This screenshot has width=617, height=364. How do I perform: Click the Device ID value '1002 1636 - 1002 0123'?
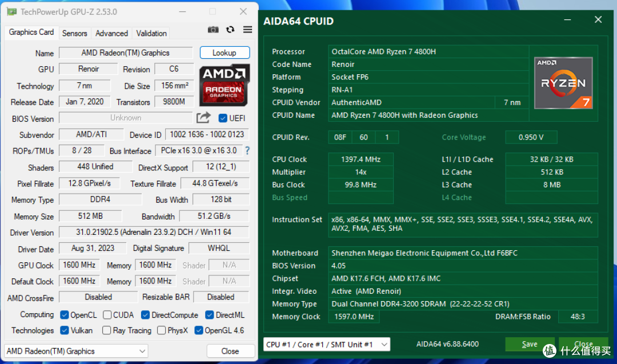[x=207, y=135]
